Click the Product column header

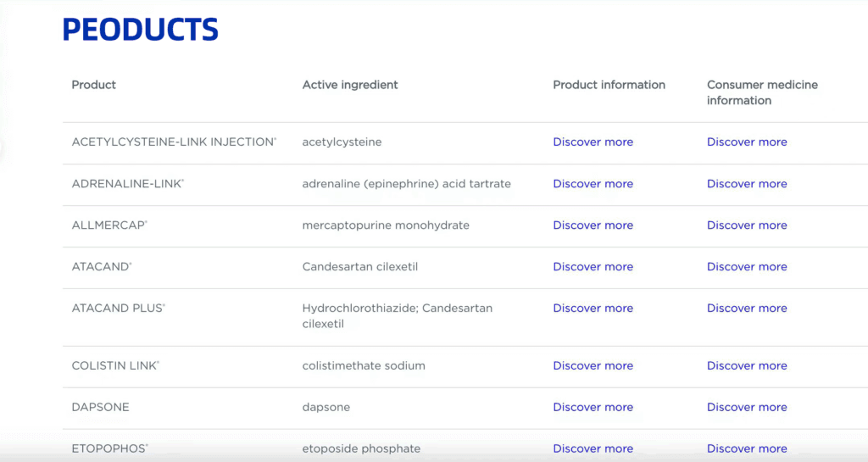(x=94, y=85)
